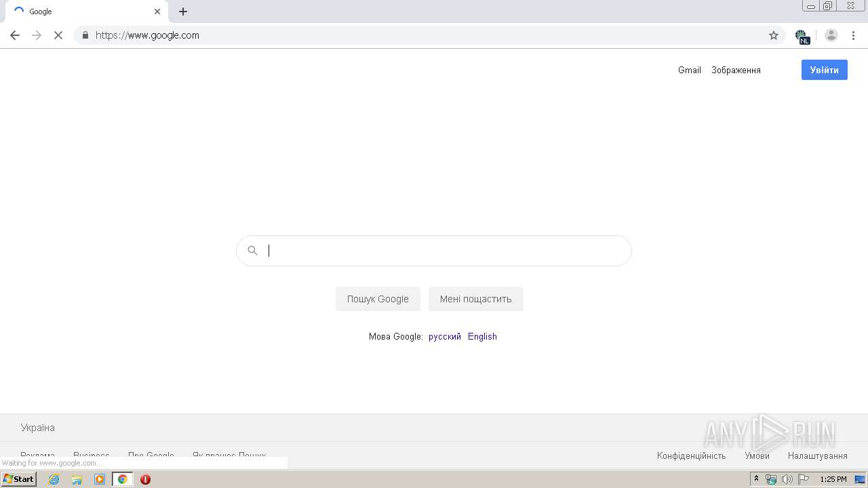This screenshot has height=488, width=868.
Task: Launch Internet Explorer from the taskbar
Action: coord(54,479)
